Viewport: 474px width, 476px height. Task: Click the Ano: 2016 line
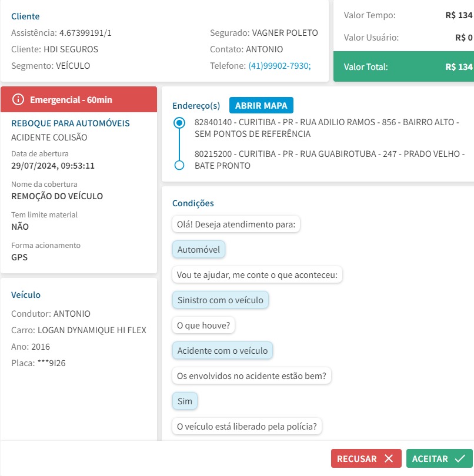(31, 346)
